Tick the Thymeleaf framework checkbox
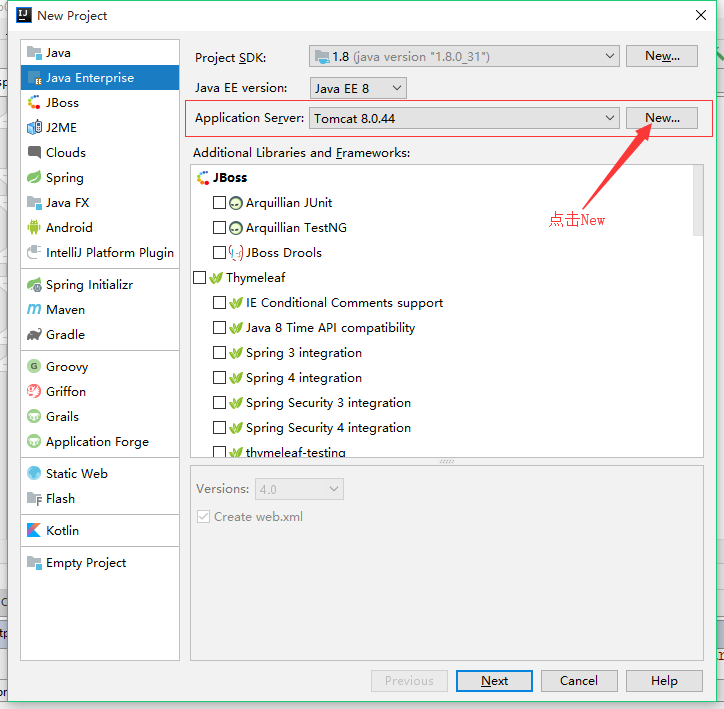Screen dimensions: 724x709 (199, 277)
